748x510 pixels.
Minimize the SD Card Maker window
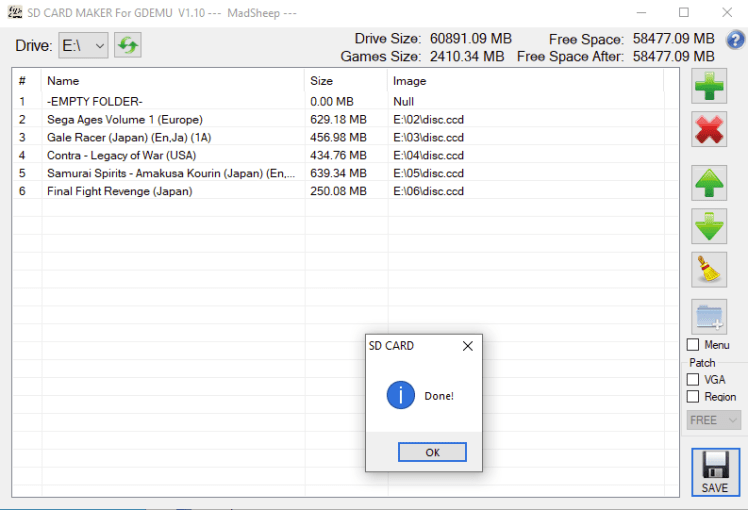641,12
